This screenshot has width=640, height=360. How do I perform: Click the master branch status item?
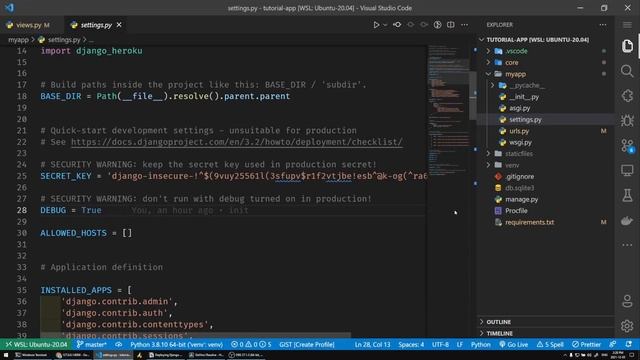91,344
